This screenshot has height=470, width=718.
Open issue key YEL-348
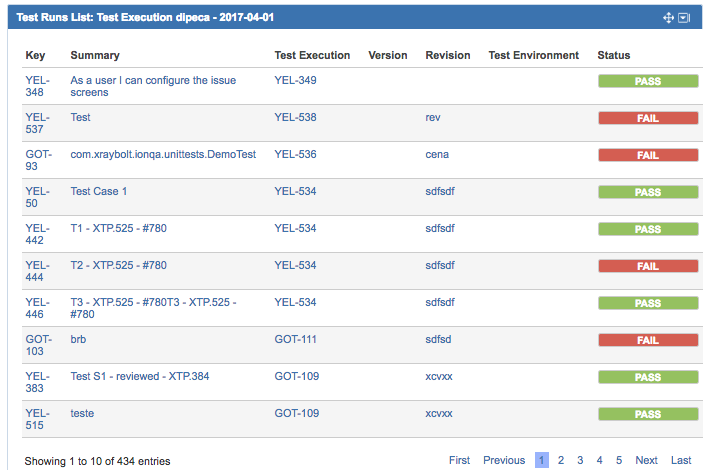pos(37,86)
